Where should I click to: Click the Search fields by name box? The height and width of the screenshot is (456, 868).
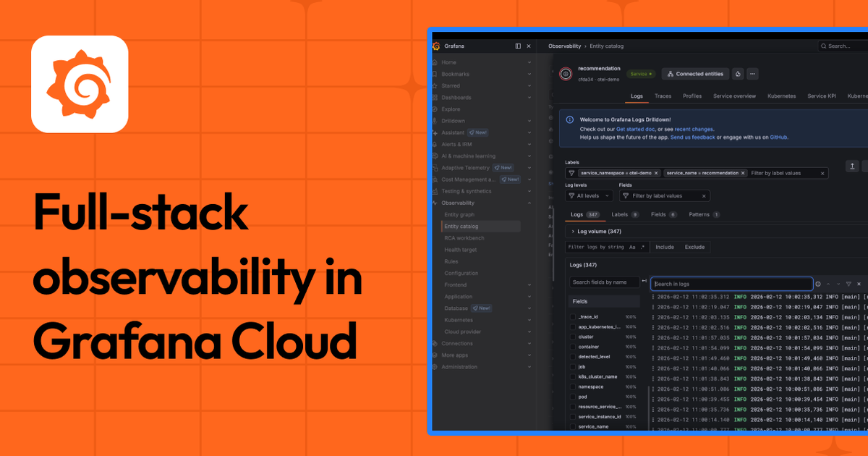[604, 282]
